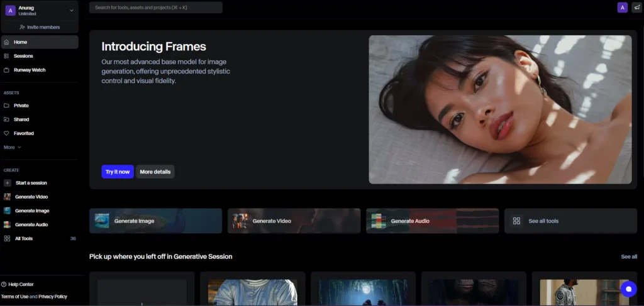
Task: Open the Private assets folder
Action: [x=21, y=106]
